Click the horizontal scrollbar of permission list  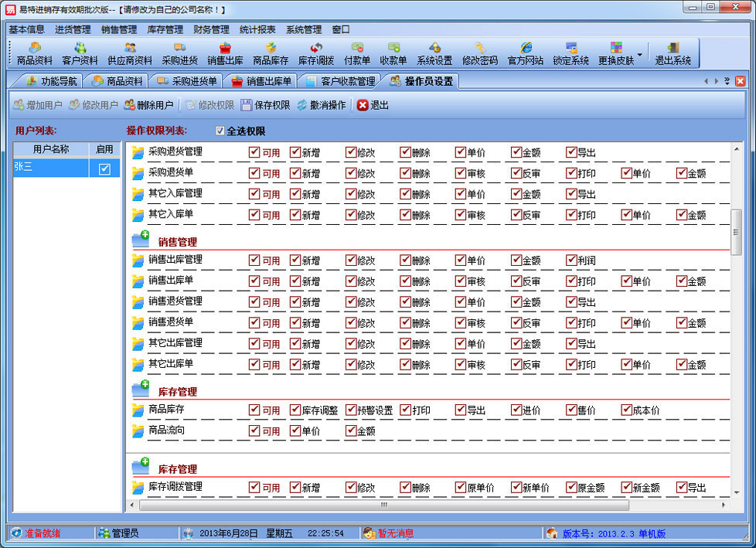383,505
